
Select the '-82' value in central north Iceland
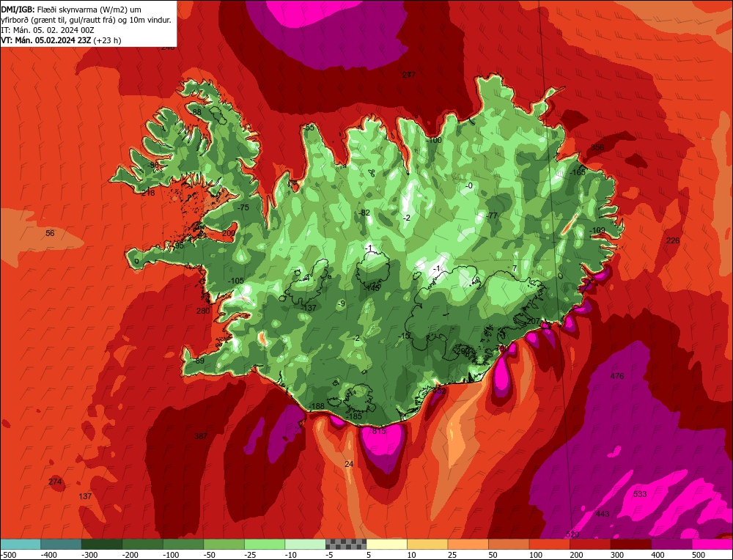364,213
